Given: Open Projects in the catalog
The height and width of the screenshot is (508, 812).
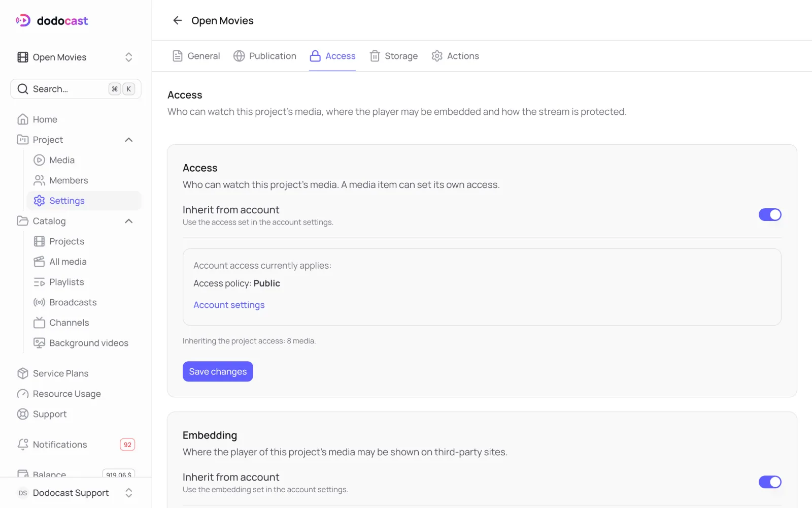Looking at the screenshot, I should click(x=84, y=241).
